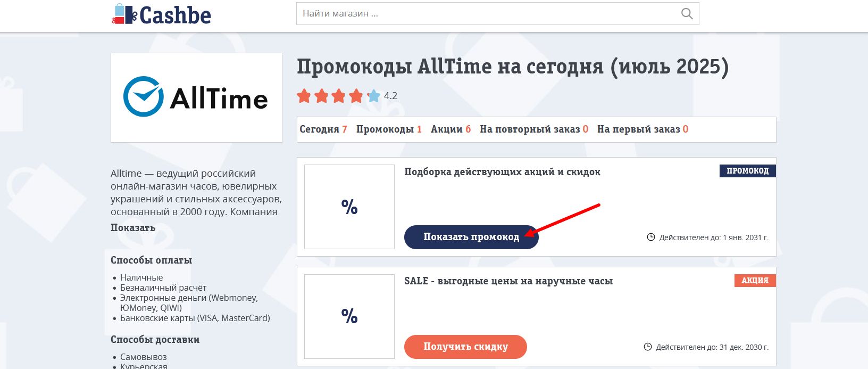868x369 pixels.
Task: Click the clock icon beside '31 дек. 2030'
Action: (x=647, y=347)
